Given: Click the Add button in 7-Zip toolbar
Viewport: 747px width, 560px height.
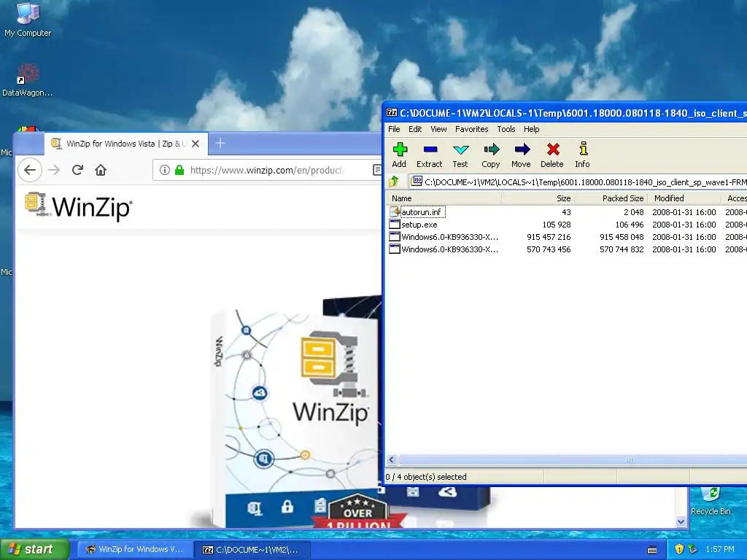Looking at the screenshot, I should 399,155.
